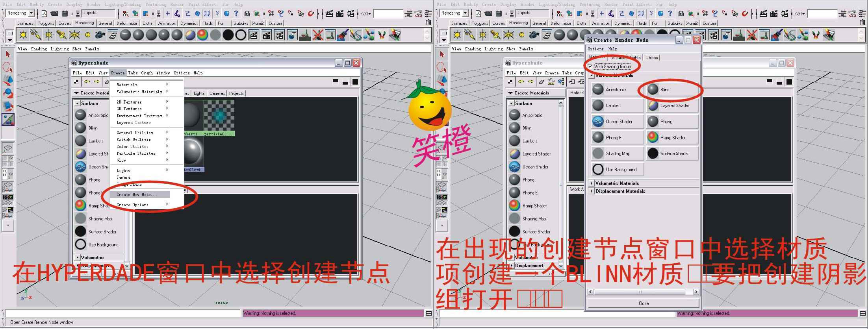Click camera shelf icon in left Maya window
The width and height of the screenshot is (868, 329).
coord(100,35)
